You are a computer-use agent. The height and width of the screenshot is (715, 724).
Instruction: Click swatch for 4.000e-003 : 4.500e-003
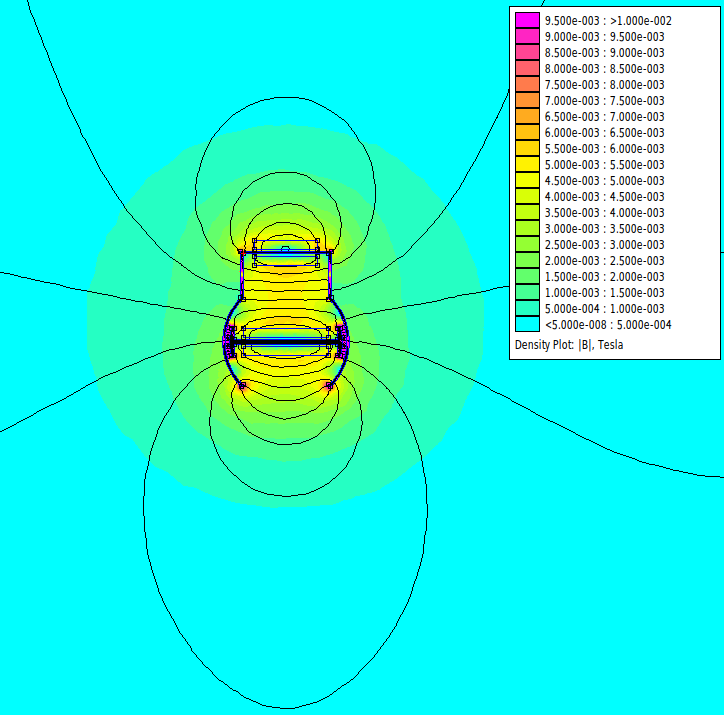pos(527,196)
